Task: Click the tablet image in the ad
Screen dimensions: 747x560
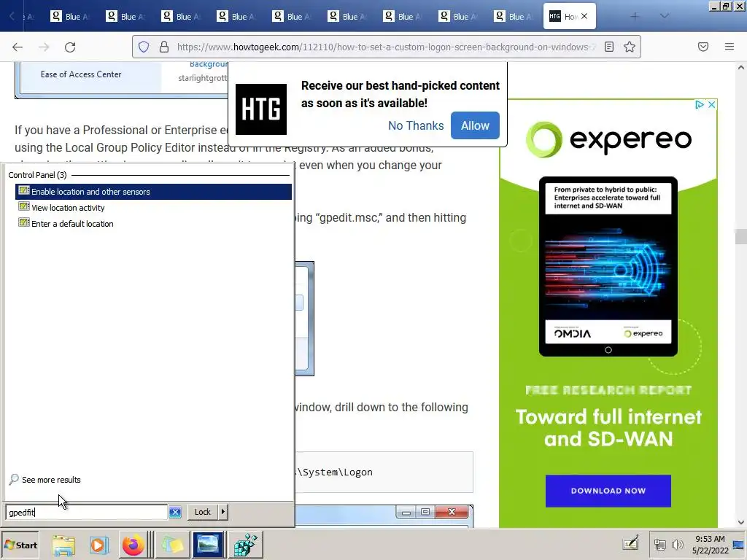Action: click(x=608, y=267)
